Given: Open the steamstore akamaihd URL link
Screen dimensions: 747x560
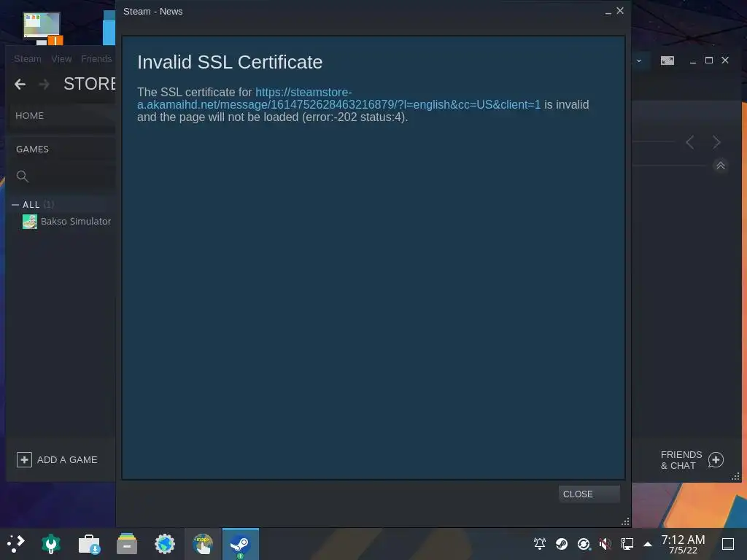Looking at the screenshot, I should pyautogui.click(x=338, y=98).
